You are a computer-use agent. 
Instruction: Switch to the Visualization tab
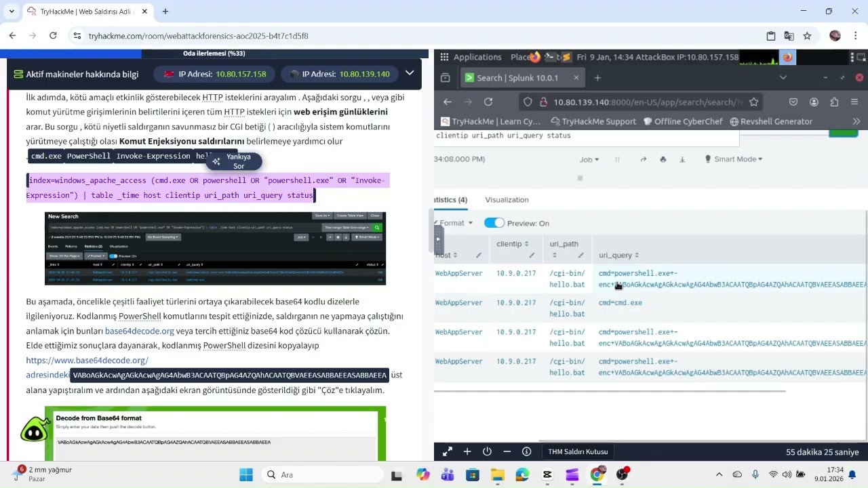pos(507,200)
